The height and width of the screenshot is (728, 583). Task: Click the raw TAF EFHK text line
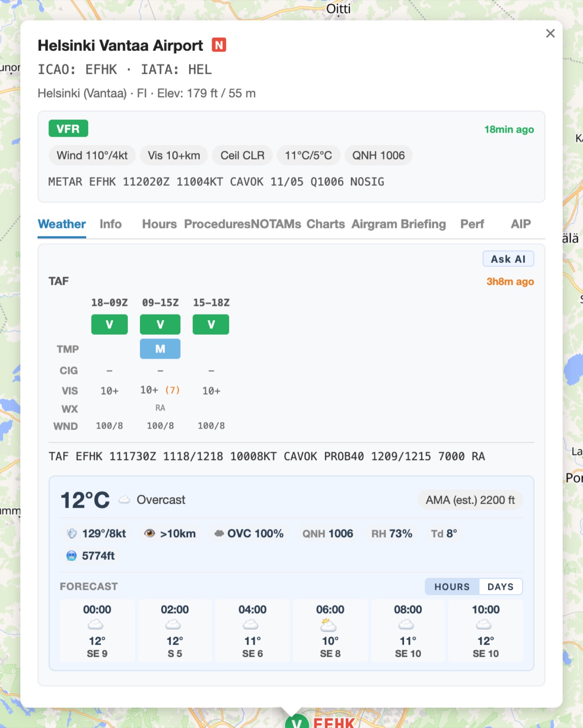click(267, 456)
